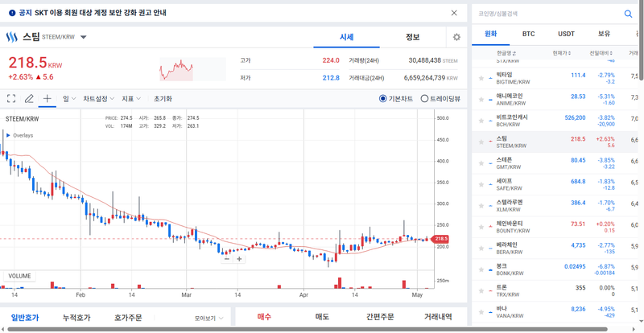Click the search magnifier icon
This screenshot has height=333, width=644.
(x=628, y=14)
